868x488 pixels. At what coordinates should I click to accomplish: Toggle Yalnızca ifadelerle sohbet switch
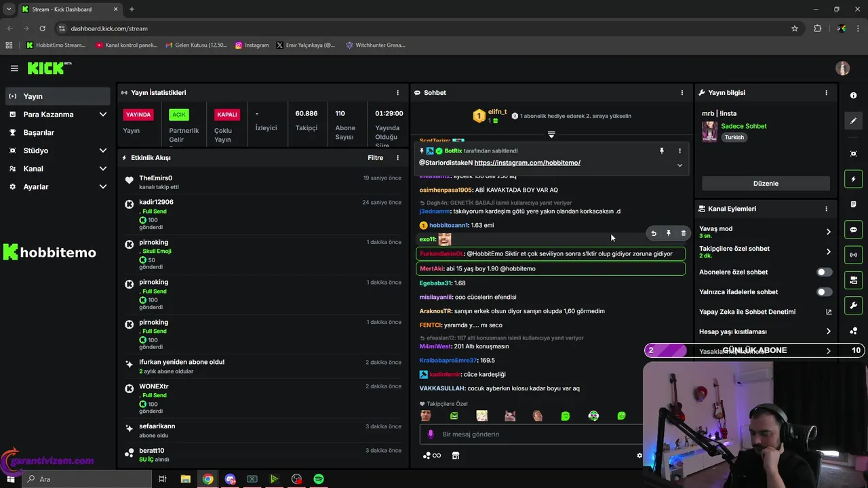tap(824, 292)
